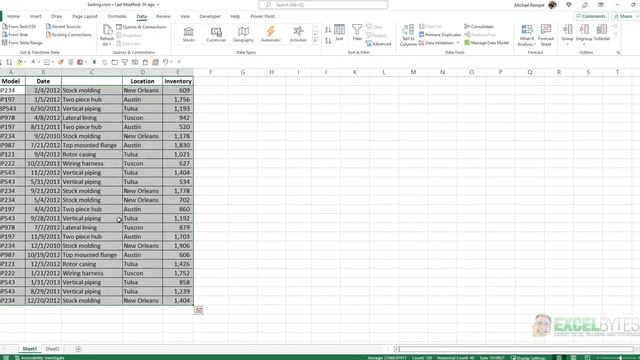
Task: Switch to the Page Layout tab
Action: [x=85, y=16]
